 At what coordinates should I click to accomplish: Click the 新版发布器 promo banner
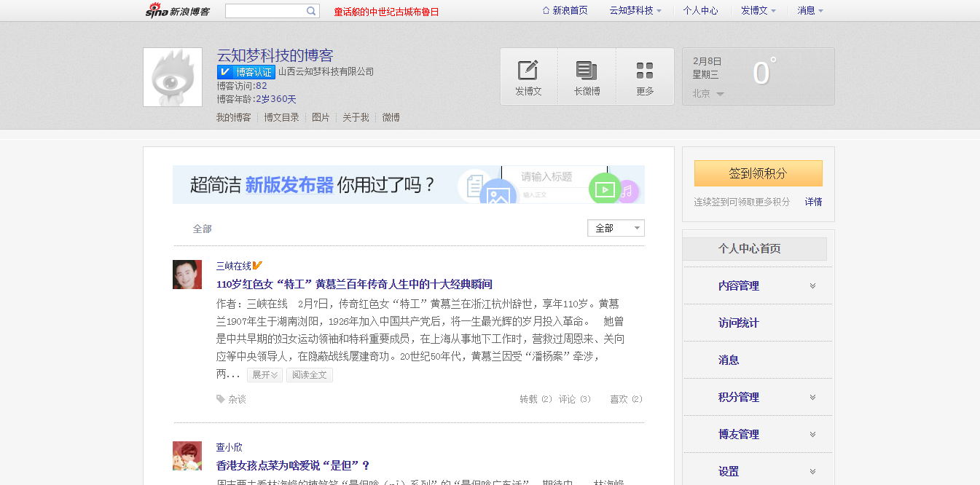coord(409,184)
